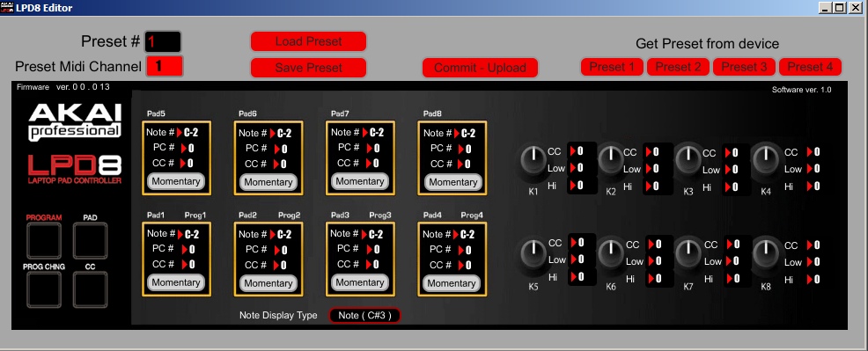
Task: Click Pad5 Note # red arrow
Action: tap(180, 132)
